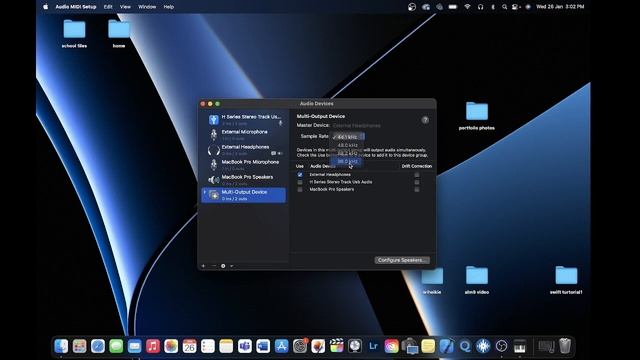
Task: Open the help question mark button
Action: (425, 120)
